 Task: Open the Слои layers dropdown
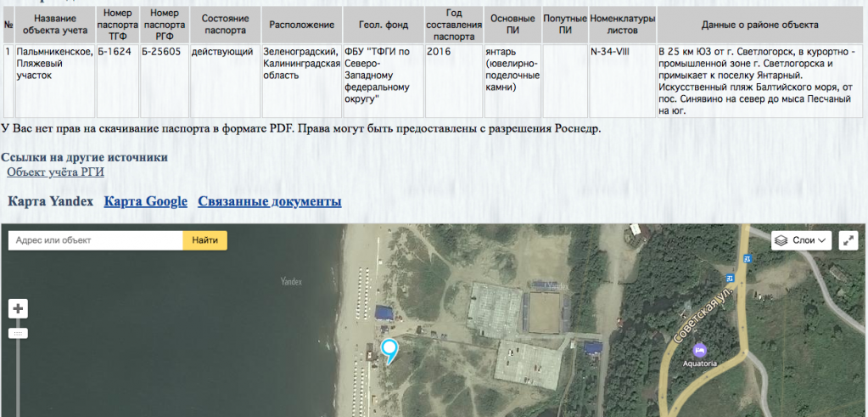[801, 240]
